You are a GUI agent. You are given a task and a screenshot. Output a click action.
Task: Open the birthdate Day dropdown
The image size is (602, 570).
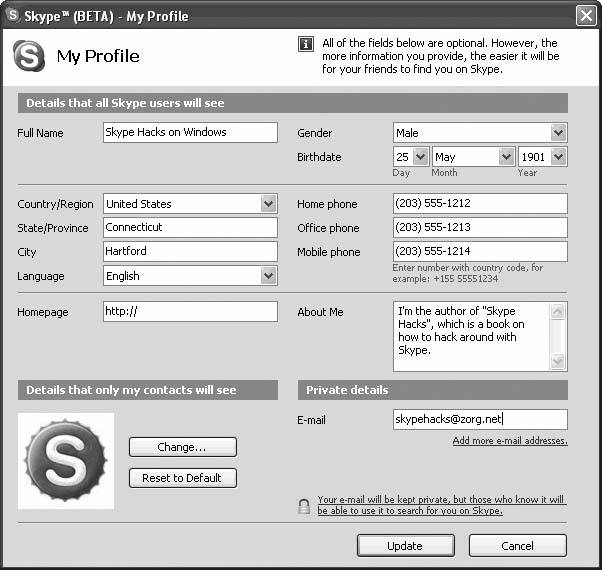(421, 157)
